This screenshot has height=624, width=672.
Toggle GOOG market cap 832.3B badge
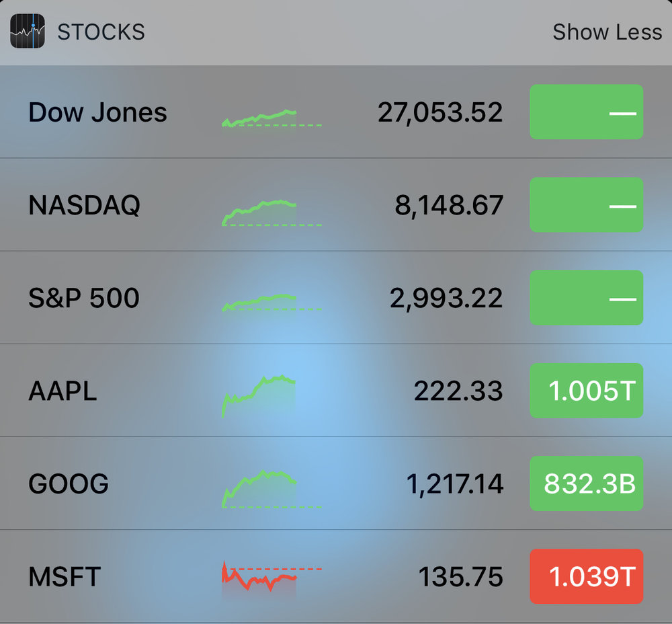pyautogui.click(x=586, y=483)
